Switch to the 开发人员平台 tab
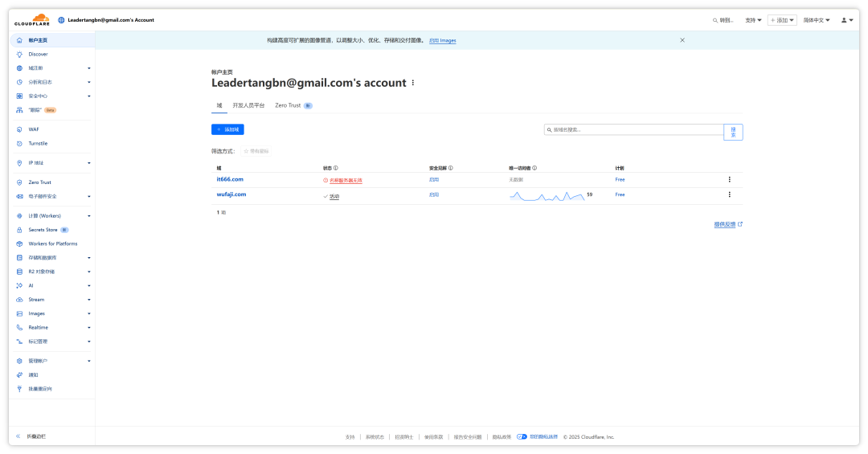Viewport: 868px width, 454px height. (x=248, y=105)
